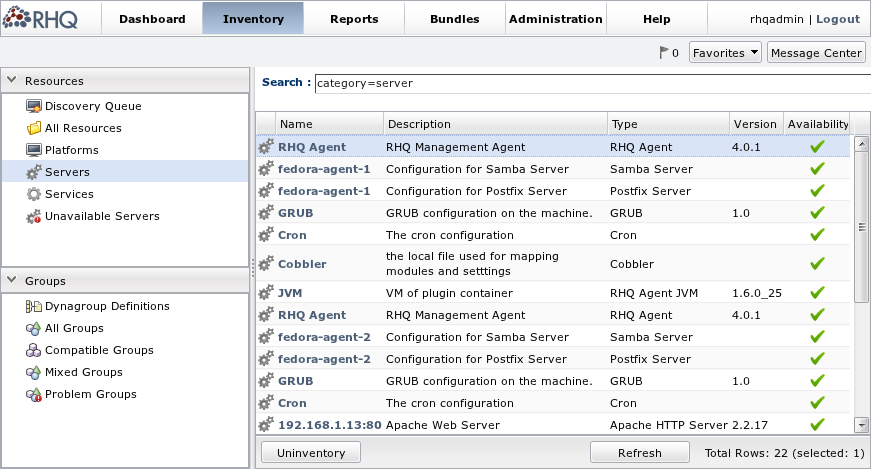Click the availability checkmark in Cobbler row
Screen dimensions: 889x469
pos(817,264)
